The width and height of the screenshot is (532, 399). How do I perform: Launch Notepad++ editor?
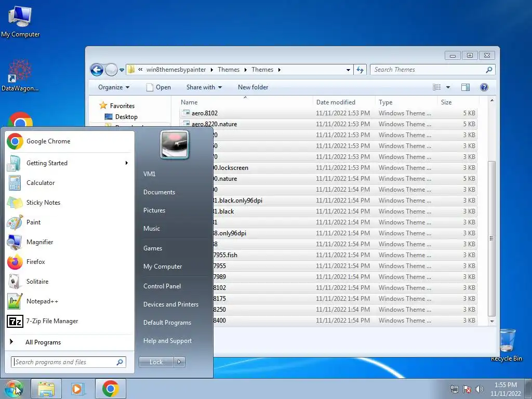70,301
